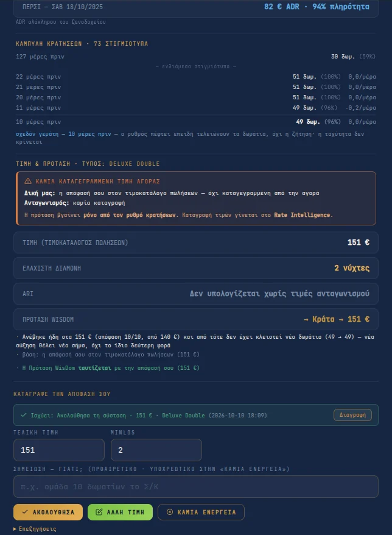Click the '20 μέρες πριν' snapshot row
This screenshot has width=392, height=535.
point(196,97)
